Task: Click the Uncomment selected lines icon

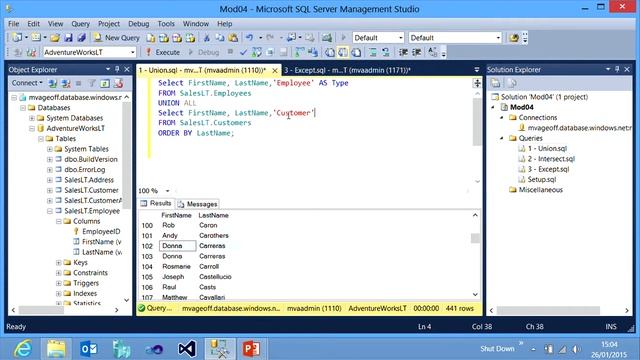Action: point(386,52)
